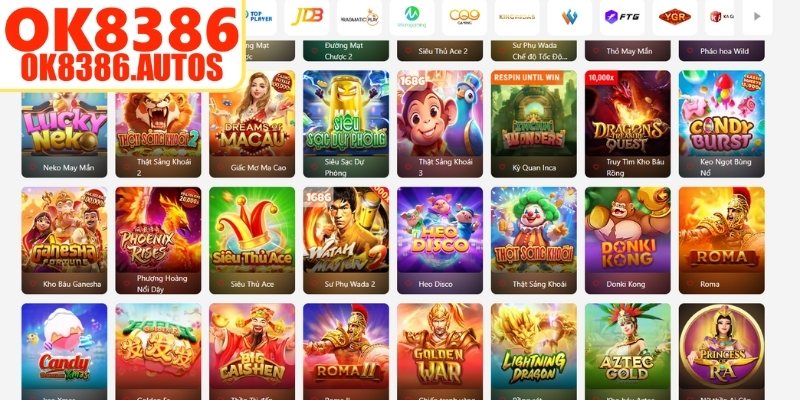800x400 pixels.
Task: Select the YGR provider logo
Action: (x=674, y=16)
